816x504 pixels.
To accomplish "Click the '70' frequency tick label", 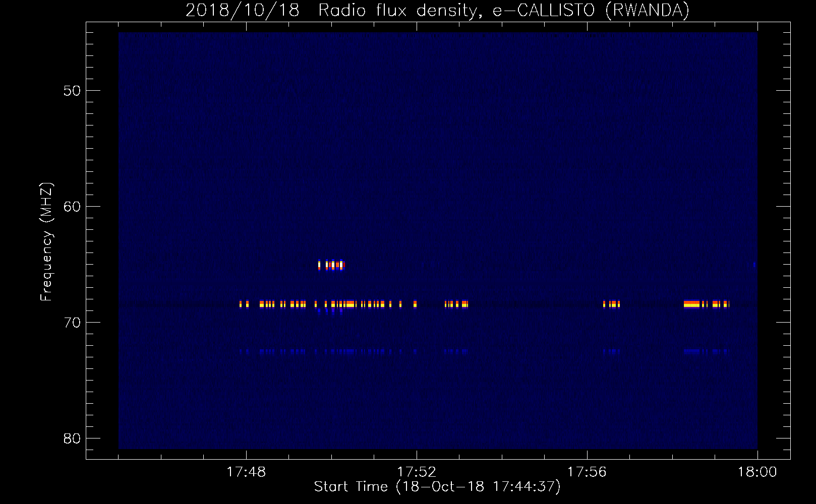I will 72,323.
